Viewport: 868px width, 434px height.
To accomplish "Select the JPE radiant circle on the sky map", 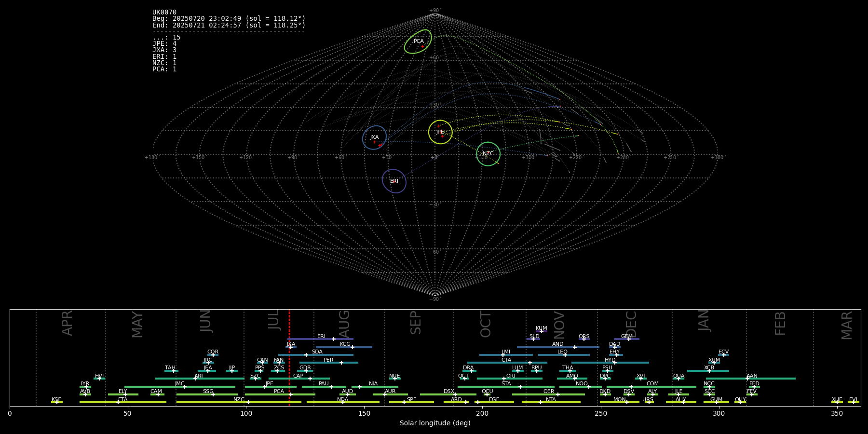I will tap(440, 132).
